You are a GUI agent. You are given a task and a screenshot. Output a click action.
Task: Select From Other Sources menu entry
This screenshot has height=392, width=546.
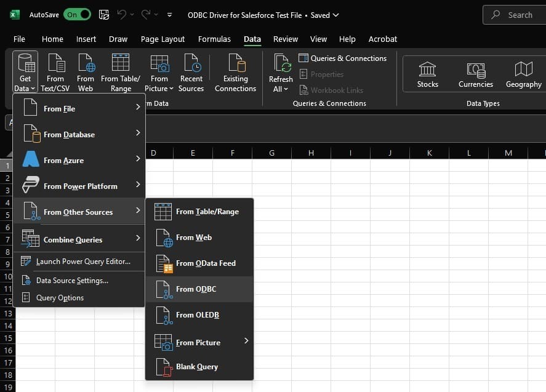click(79, 212)
